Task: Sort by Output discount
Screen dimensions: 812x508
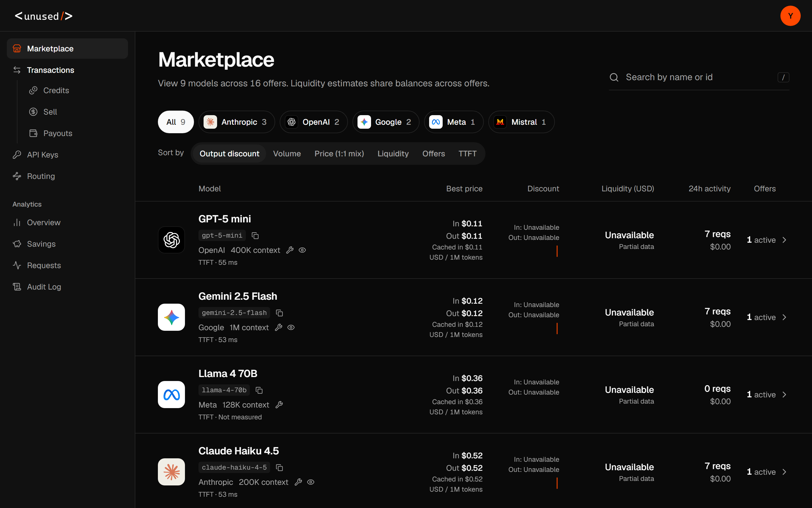Action: (230, 154)
